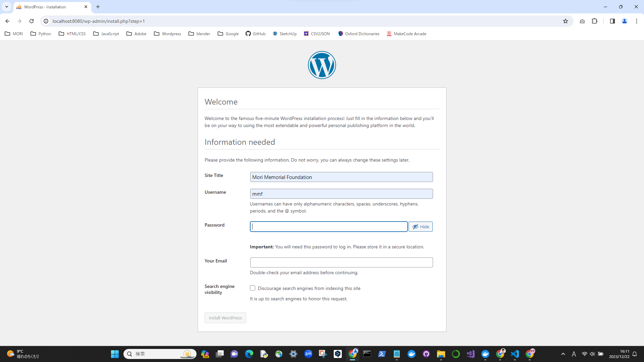Open the Chrome profile avatar

click(x=624, y=21)
